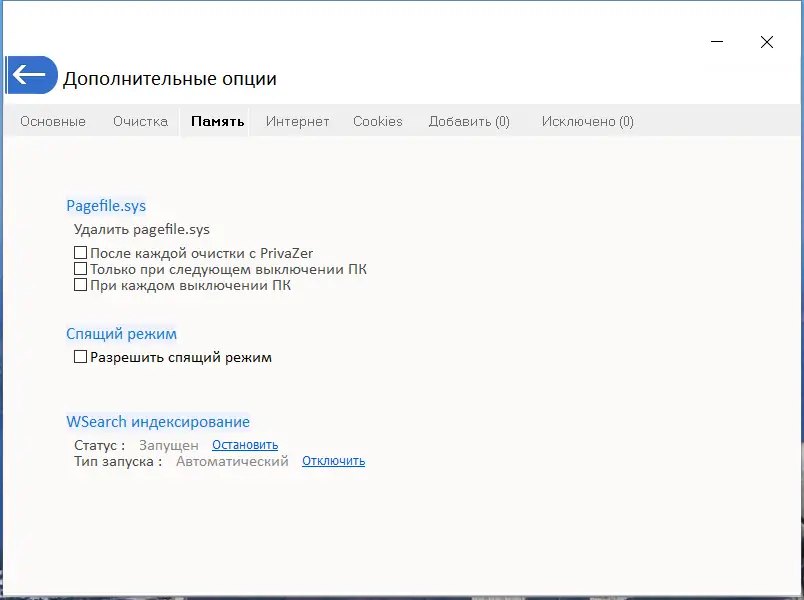This screenshot has height=600, width=804.
Task: Click the WSearch индексирование heading
Action: pyautogui.click(x=158, y=421)
